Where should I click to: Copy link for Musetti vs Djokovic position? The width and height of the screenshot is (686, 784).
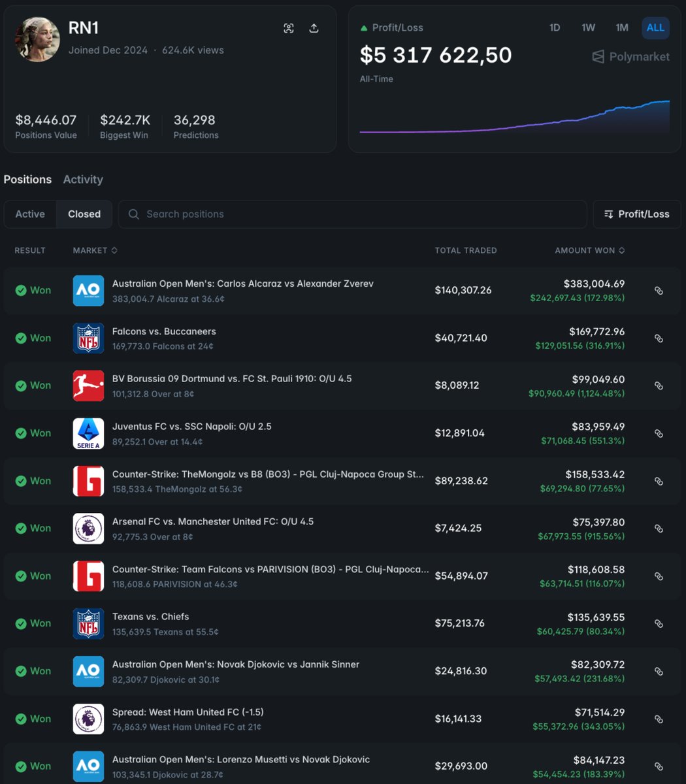coord(659,766)
